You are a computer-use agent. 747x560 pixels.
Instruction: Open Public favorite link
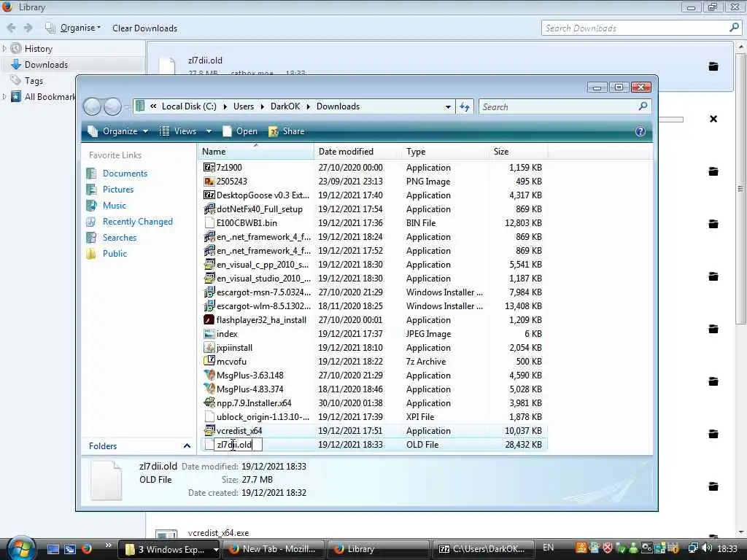[115, 253]
